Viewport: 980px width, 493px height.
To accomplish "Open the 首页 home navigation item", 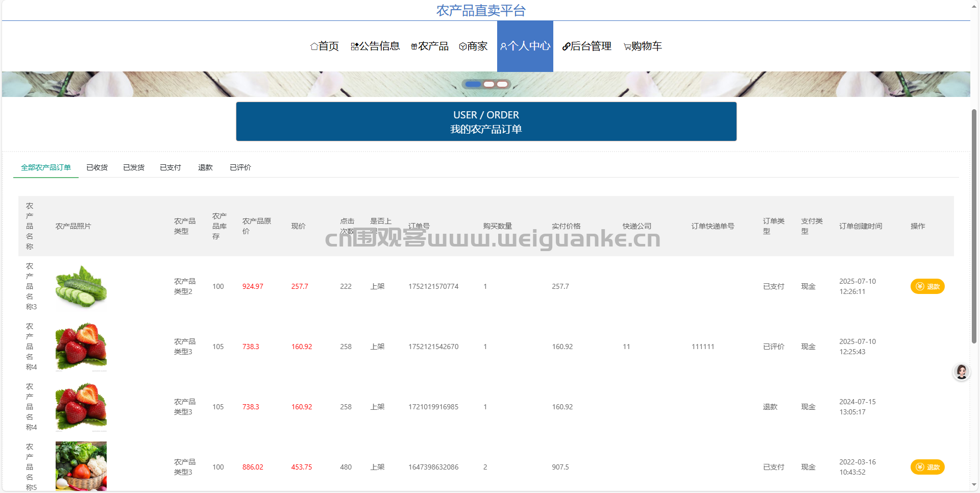I will [325, 46].
